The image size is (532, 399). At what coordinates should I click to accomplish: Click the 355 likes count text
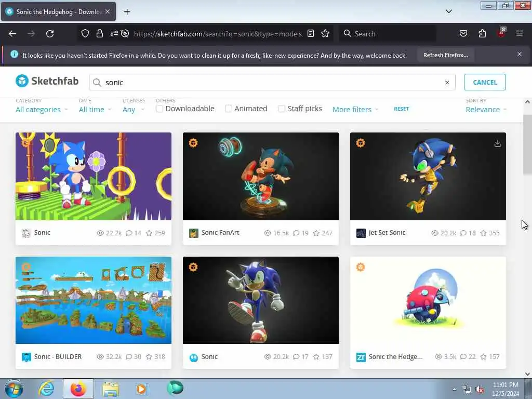[x=494, y=233]
